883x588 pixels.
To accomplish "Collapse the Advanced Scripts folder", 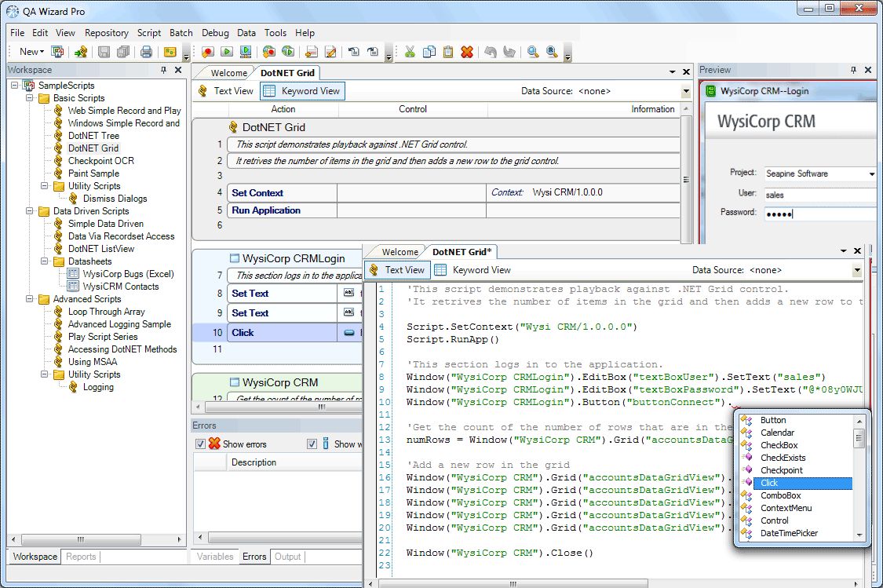I will click(x=29, y=299).
